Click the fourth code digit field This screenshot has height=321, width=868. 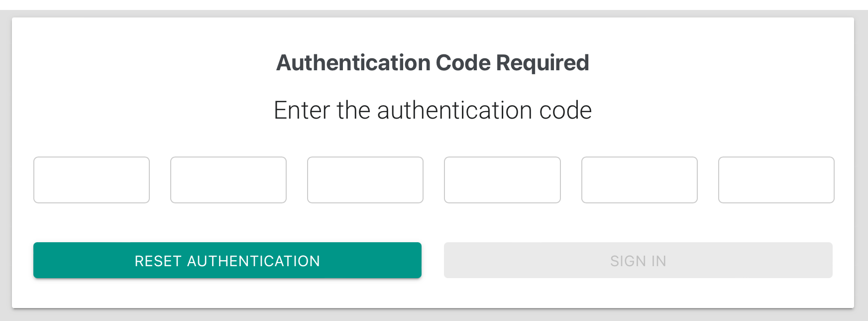coord(502,180)
